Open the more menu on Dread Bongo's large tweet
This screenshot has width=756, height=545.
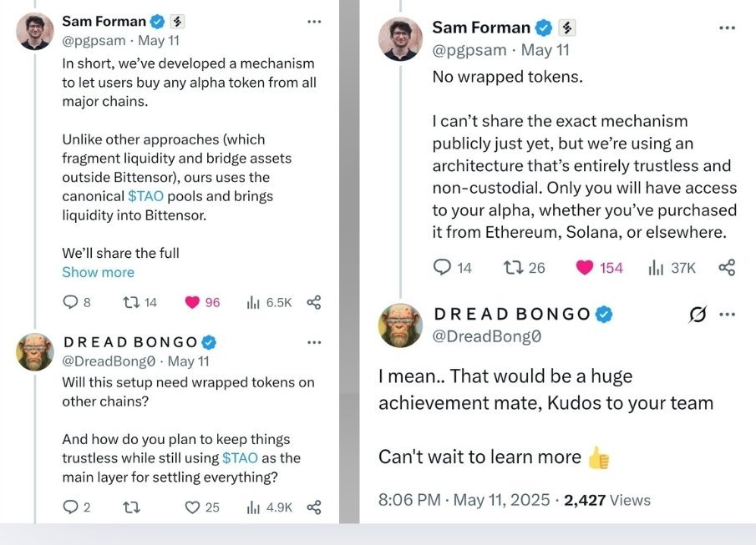point(727,315)
